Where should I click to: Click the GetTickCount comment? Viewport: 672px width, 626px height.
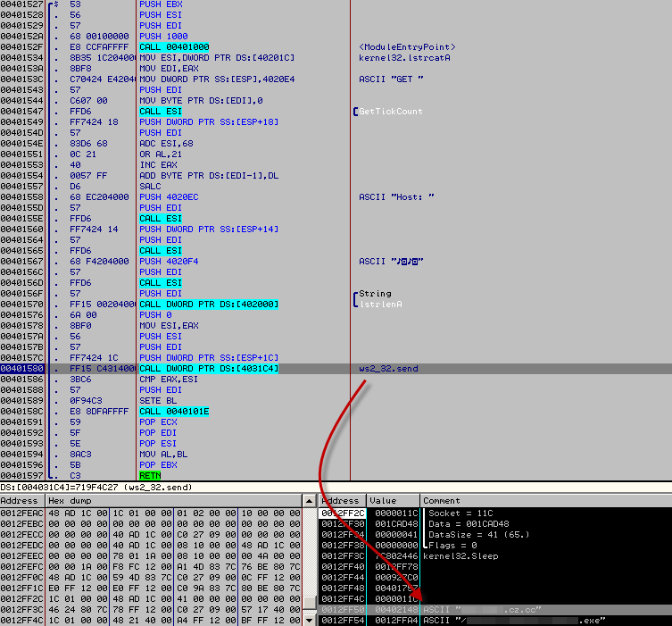pos(390,112)
